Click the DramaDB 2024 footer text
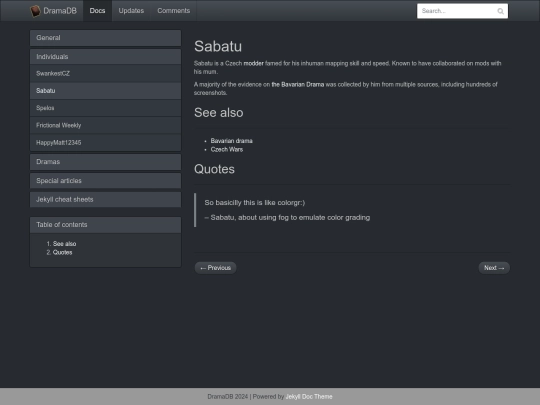This screenshot has height=405, width=540. tap(228, 397)
